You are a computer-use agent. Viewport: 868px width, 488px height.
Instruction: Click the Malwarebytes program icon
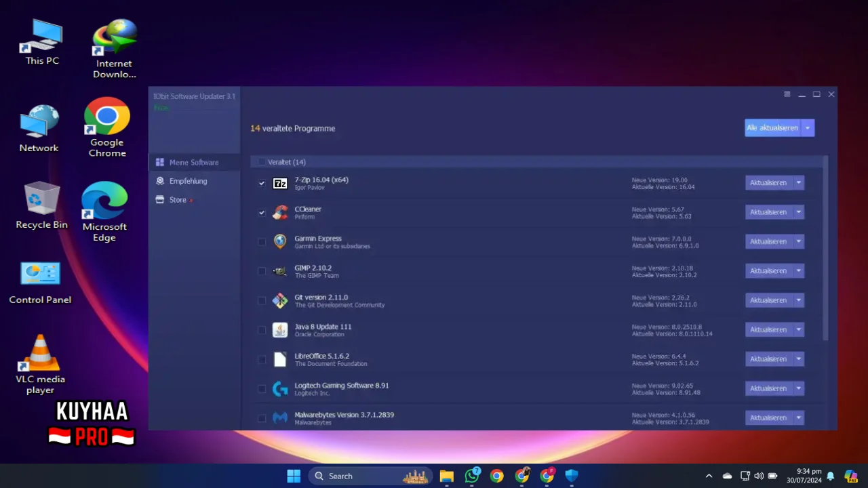[280, 418]
